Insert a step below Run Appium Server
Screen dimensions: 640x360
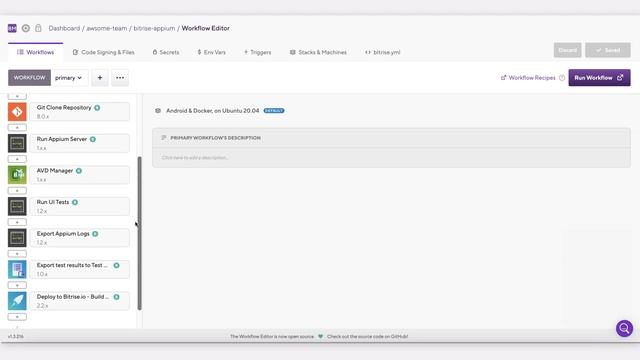(x=17, y=159)
